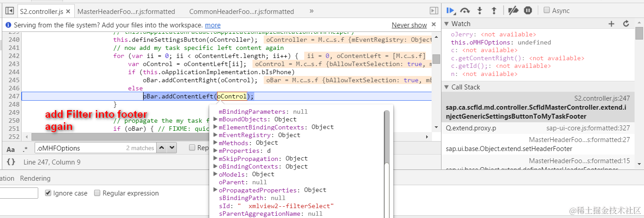This screenshot has height=218, width=644.
Task: Switch to MasterHeaderFoo...r.js:formatted tab
Action: coord(126,11)
